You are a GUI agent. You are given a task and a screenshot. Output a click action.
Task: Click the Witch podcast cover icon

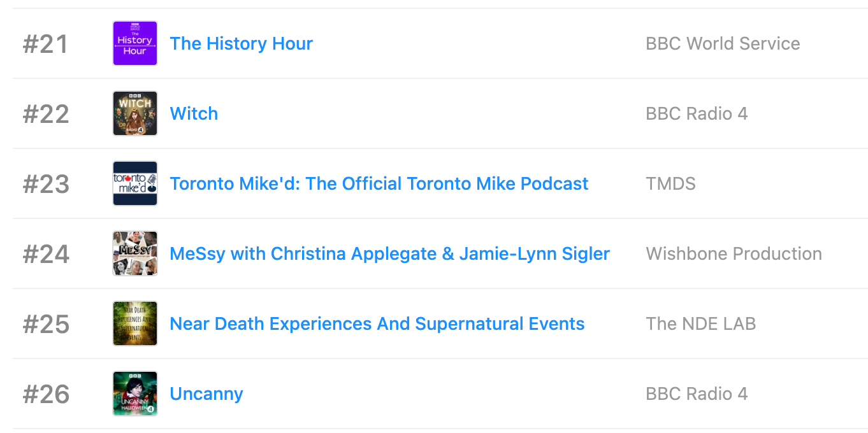click(x=135, y=113)
